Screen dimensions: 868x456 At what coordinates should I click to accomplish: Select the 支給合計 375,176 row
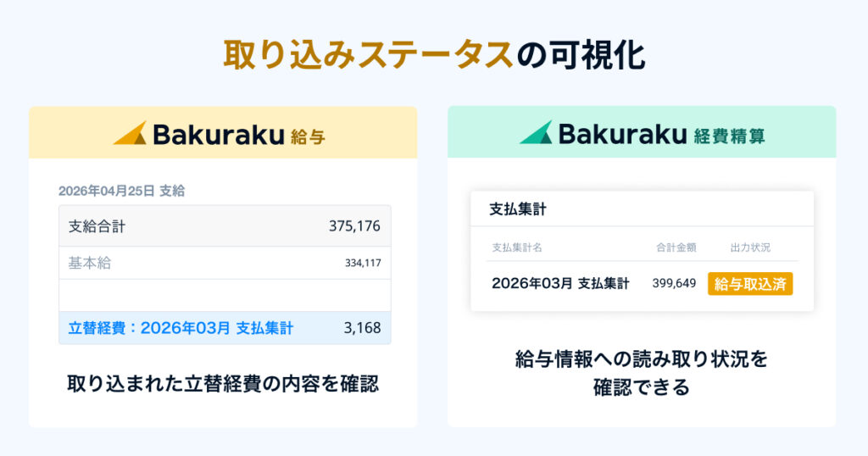click(225, 226)
